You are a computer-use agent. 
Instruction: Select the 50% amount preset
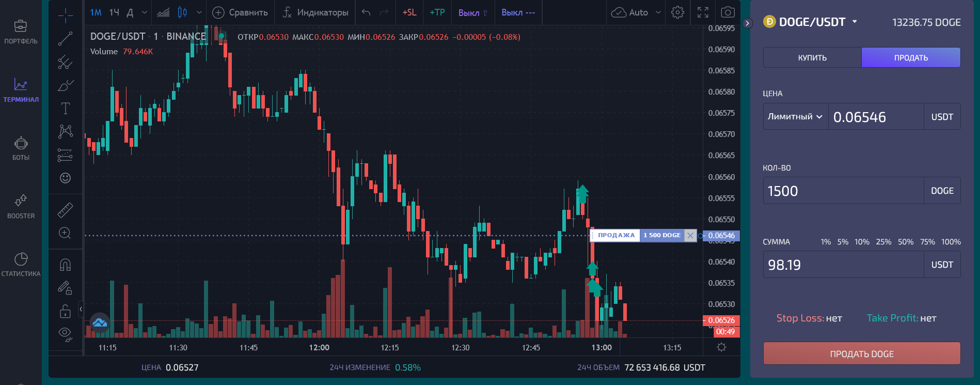click(x=906, y=242)
